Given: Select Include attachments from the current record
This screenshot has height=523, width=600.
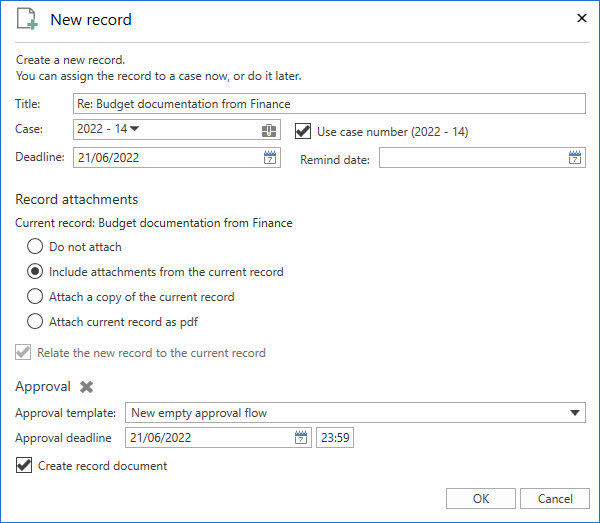Looking at the screenshot, I should click(35, 271).
